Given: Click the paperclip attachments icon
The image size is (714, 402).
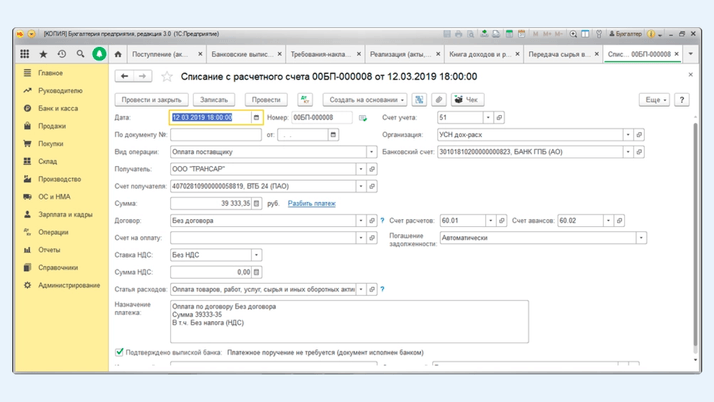Looking at the screenshot, I should 438,100.
